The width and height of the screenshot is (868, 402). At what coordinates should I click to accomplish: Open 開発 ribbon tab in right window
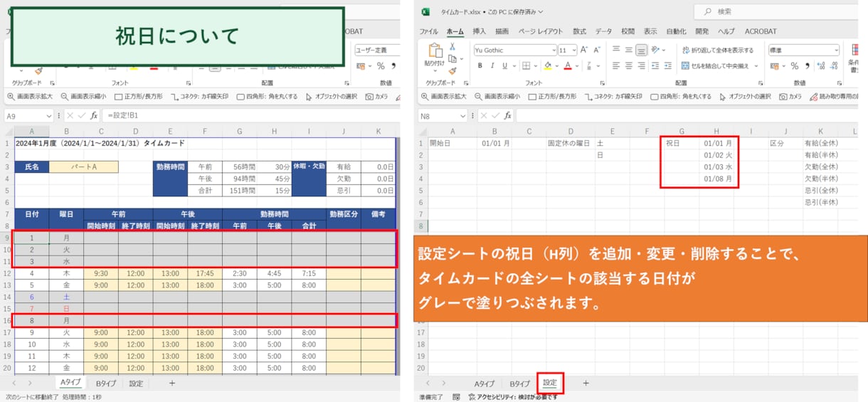point(702,31)
